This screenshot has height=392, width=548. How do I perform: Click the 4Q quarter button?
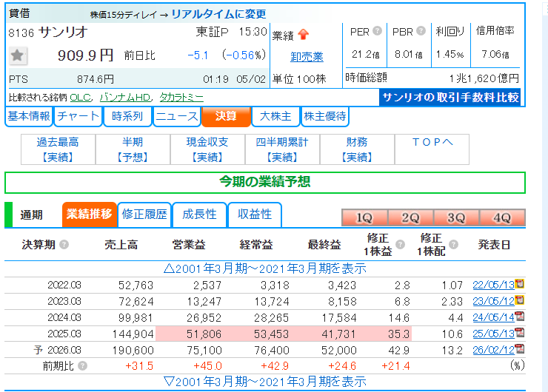(502, 217)
